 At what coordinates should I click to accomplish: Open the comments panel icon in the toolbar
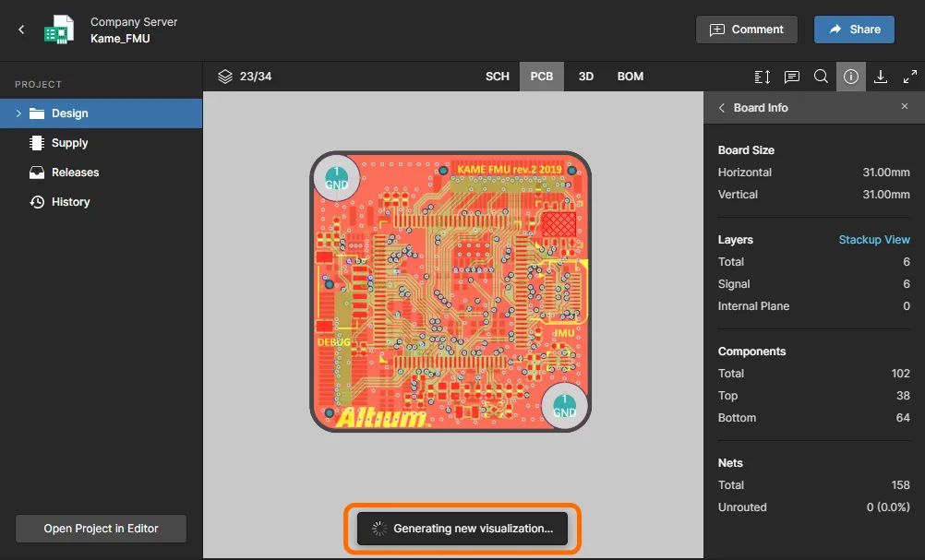(x=792, y=77)
